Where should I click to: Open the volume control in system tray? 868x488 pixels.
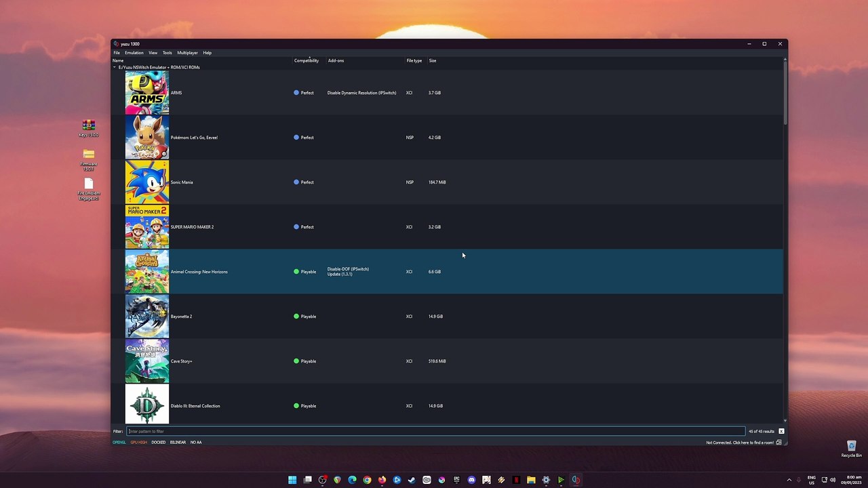pos(833,480)
